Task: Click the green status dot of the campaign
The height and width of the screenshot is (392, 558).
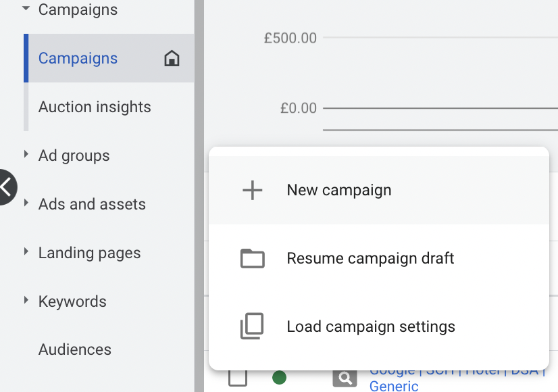Action: [x=279, y=378]
